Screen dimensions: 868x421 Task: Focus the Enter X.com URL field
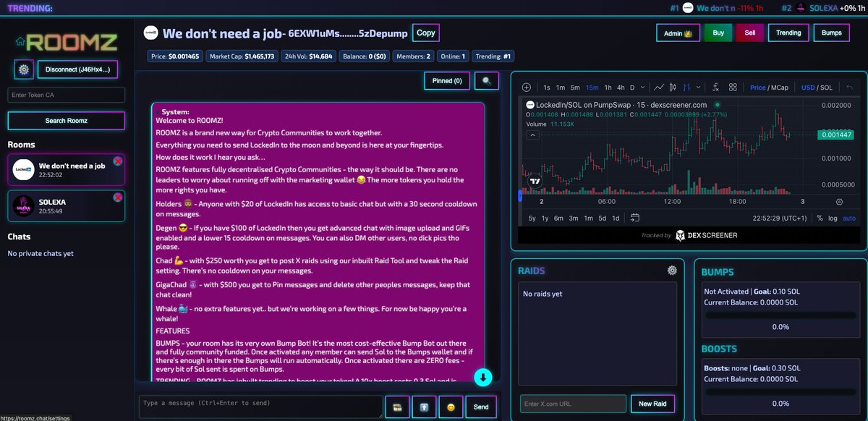click(x=573, y=404)
